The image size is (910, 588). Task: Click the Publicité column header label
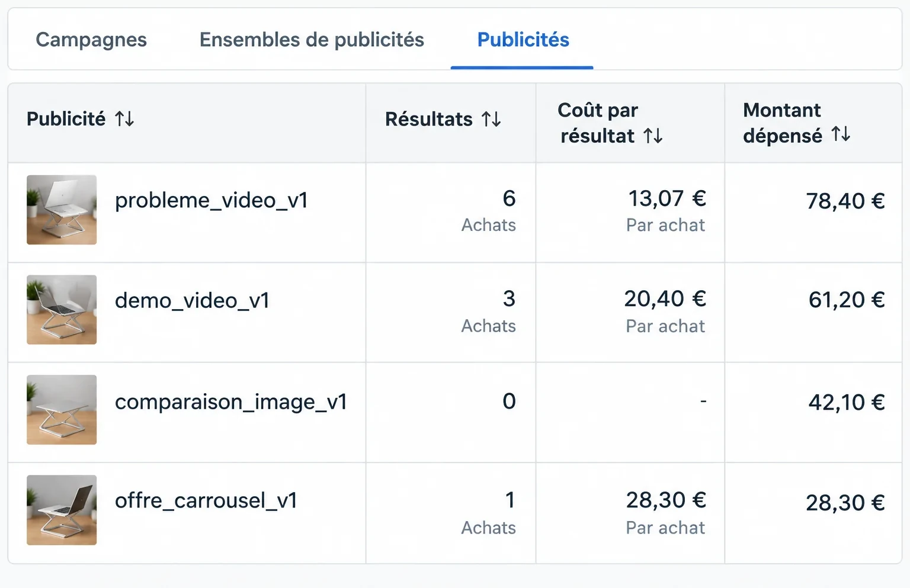(x=66, y=119)
